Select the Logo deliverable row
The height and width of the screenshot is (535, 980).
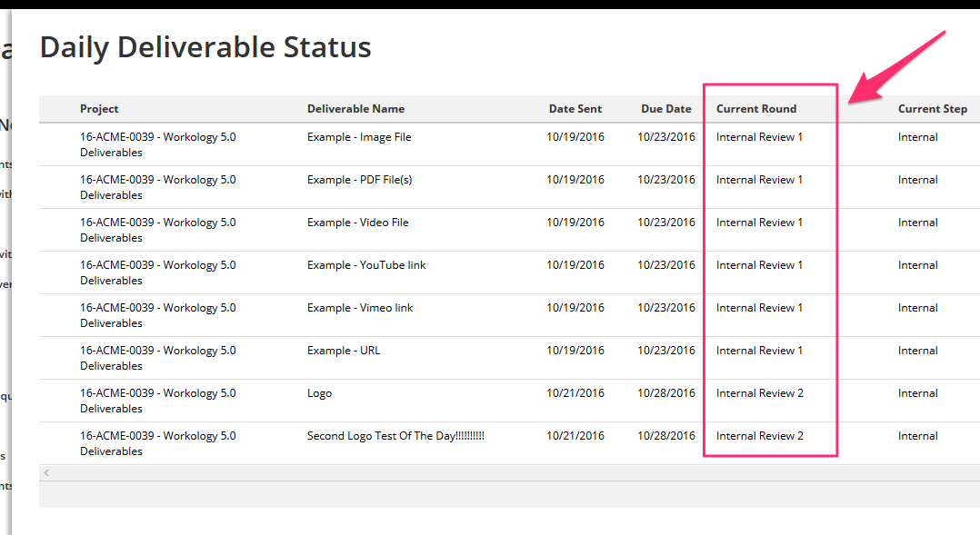pos(509,401)
